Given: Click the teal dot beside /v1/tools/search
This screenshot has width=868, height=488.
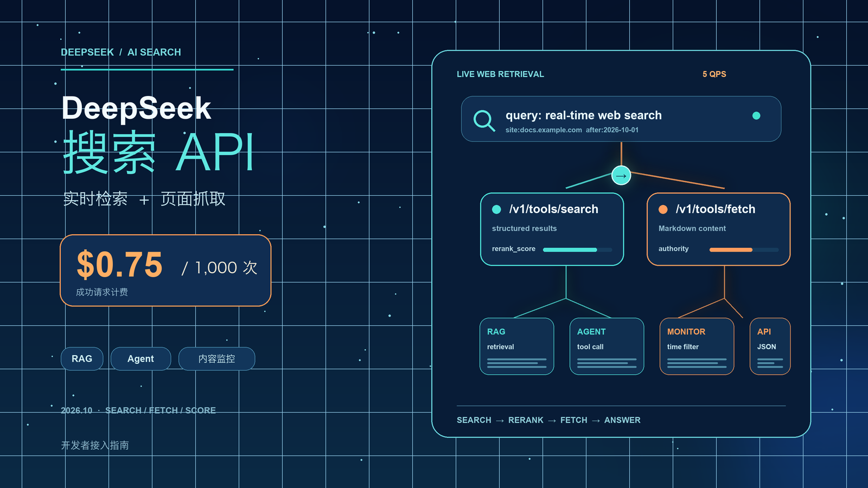Looking at the screenshot, I should (496, 209).
